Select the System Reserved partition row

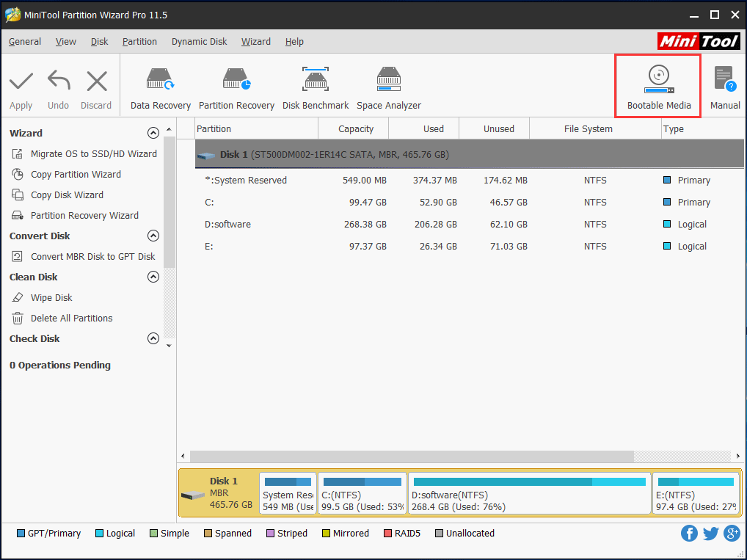pyautogui.click(x=469, y=180)
